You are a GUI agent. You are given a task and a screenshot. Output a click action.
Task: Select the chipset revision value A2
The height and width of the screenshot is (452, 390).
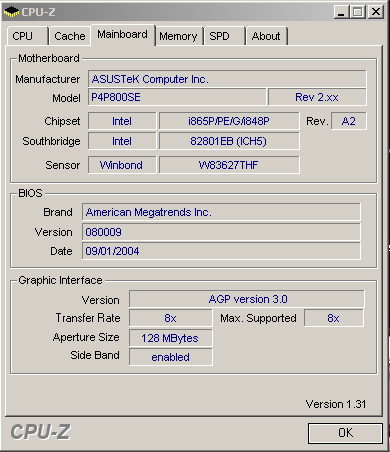tap(348, 121)
